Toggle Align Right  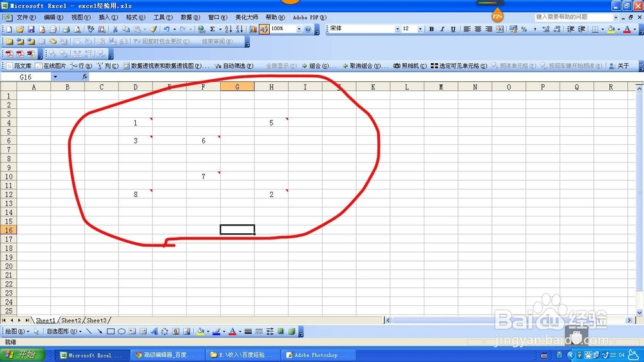489,29
